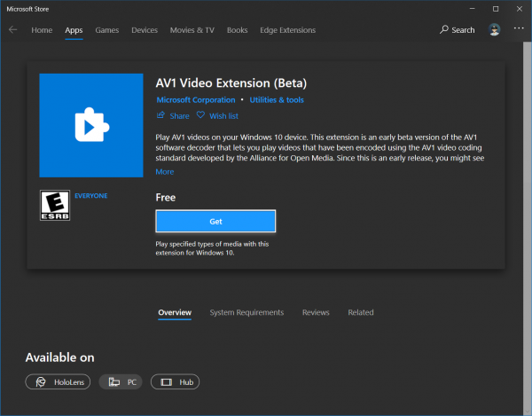
Task: Click the Wish list heart icon
Action: click(200, 115)
